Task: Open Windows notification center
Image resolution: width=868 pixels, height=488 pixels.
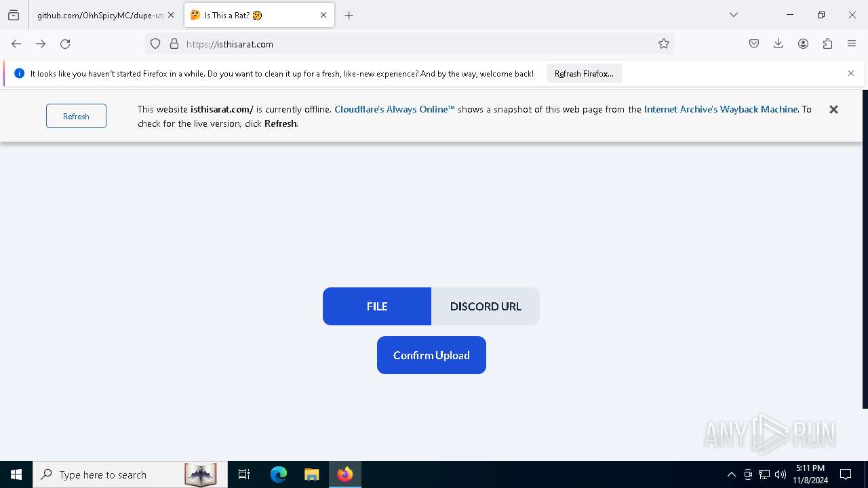Action: 846,474
